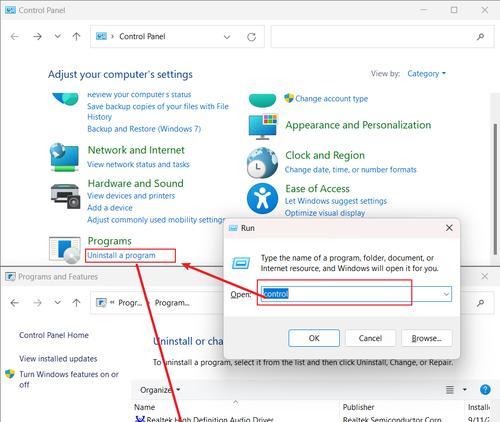The width and height of the screenshot is (500, 422).
Task: Click the Control Panel search box
Action: pyautogui.click(x=382, y=36)
